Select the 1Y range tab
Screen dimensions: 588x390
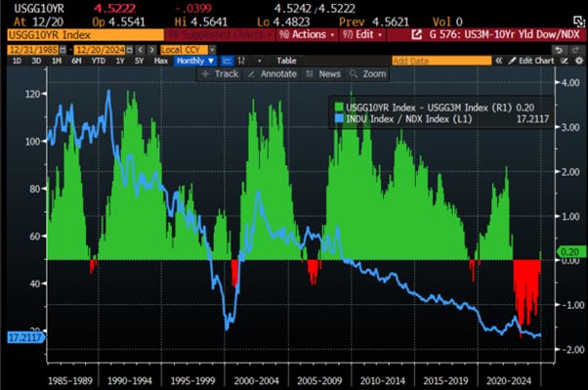(119, 61)
